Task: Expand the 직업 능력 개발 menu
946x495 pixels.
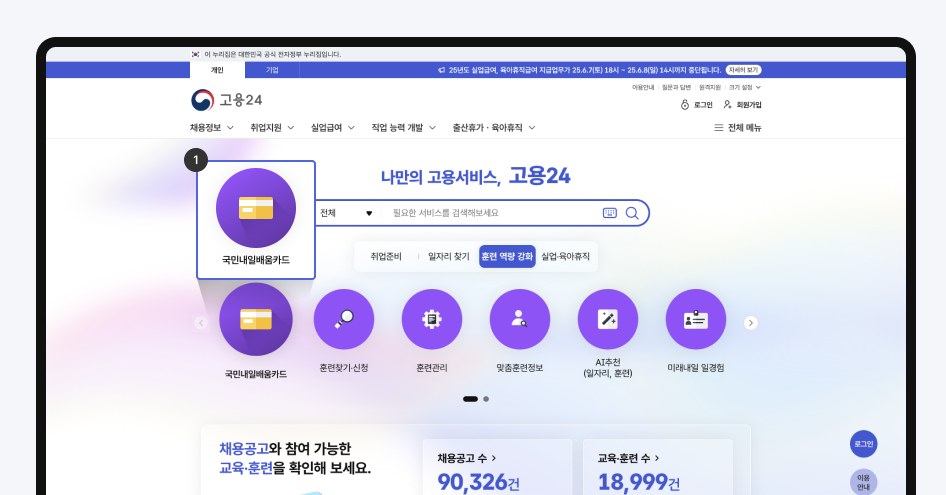Action: (404, 128)
